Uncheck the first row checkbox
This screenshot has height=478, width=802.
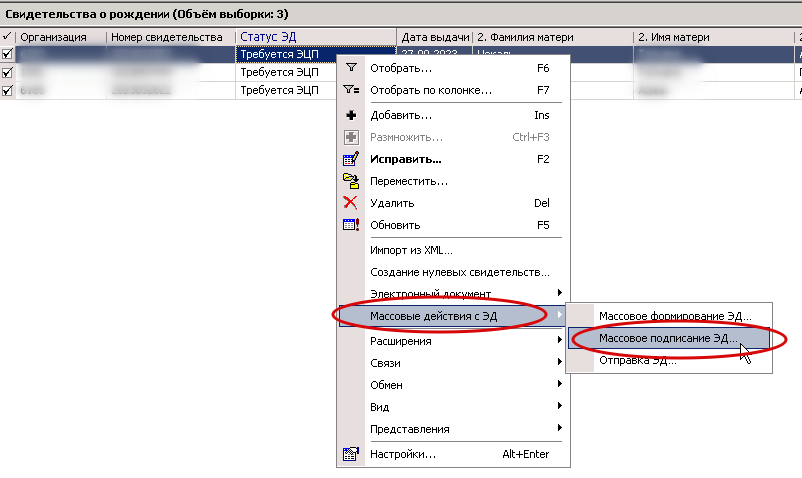7,54
